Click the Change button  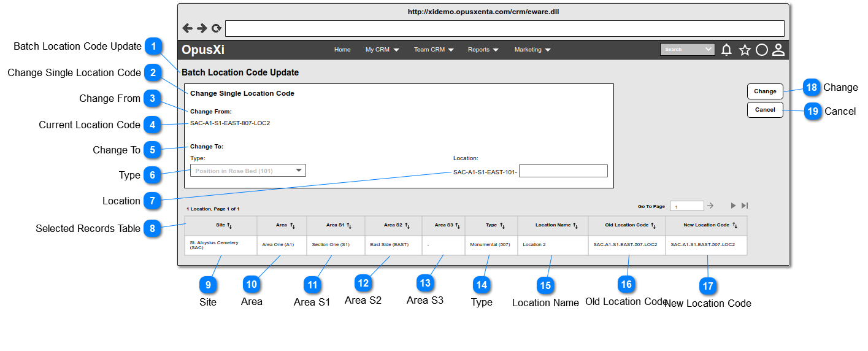[x=765, y=91]
